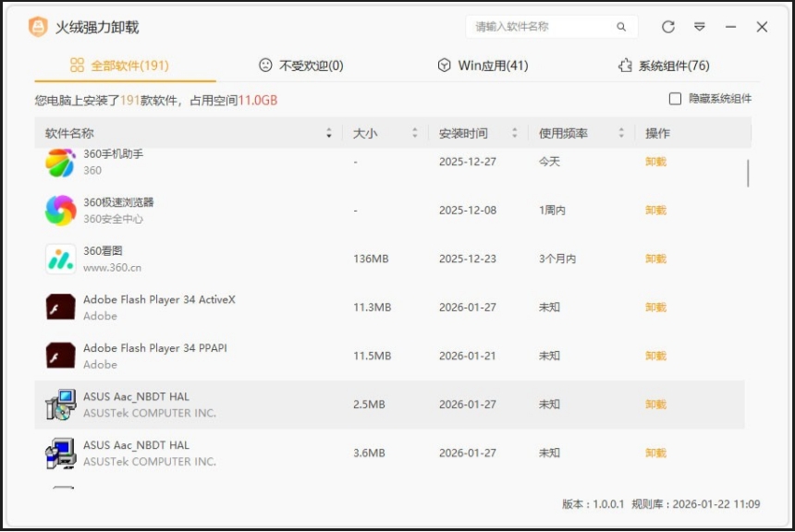Click the 360极速浏览器 app icon
The height and width of the screenshot is (532, 795).
60,211
